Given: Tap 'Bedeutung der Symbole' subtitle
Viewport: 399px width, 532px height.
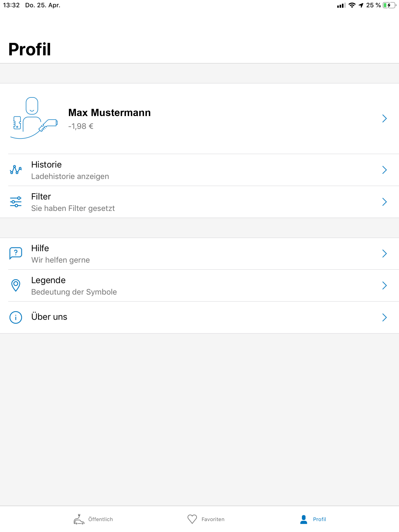Looking at the screenshot, I should coord(74,292).
